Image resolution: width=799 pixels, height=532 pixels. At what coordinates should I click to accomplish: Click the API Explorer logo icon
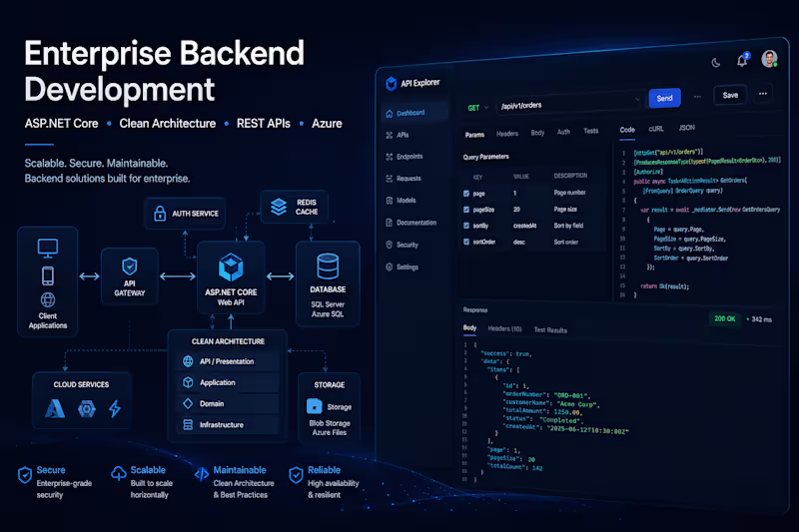[391, 84]
